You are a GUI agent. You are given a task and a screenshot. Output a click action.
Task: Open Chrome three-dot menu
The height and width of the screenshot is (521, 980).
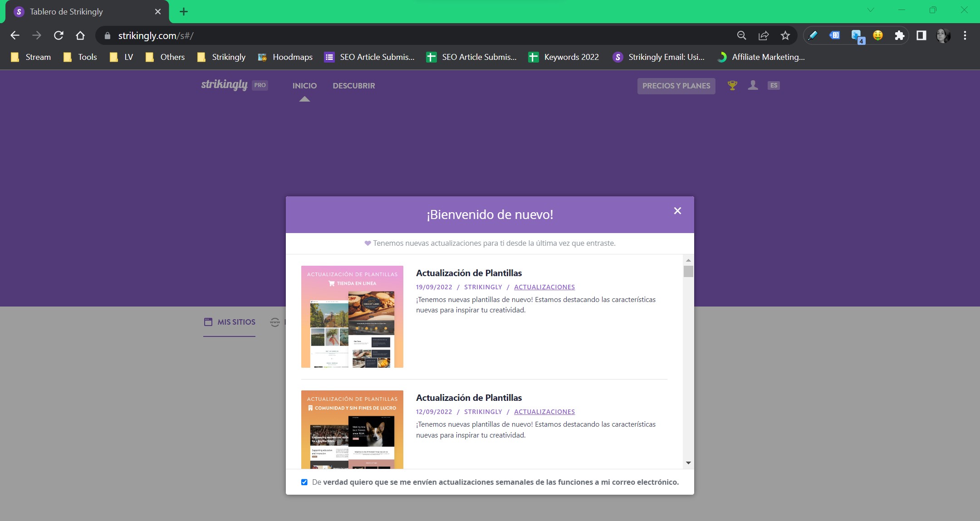click(965, 35)
